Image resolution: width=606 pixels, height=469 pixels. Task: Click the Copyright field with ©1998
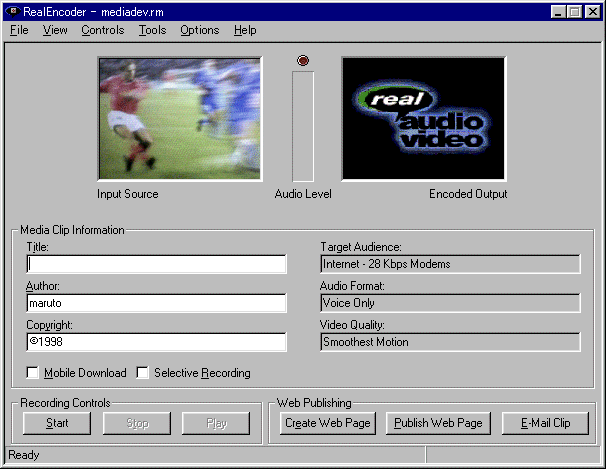click(x=157, y=342)
